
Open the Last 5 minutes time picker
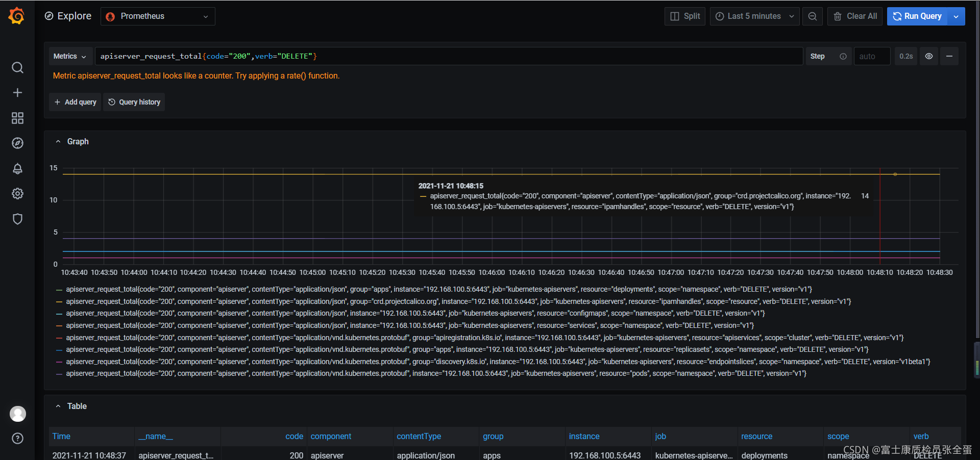tap(754, 16)
